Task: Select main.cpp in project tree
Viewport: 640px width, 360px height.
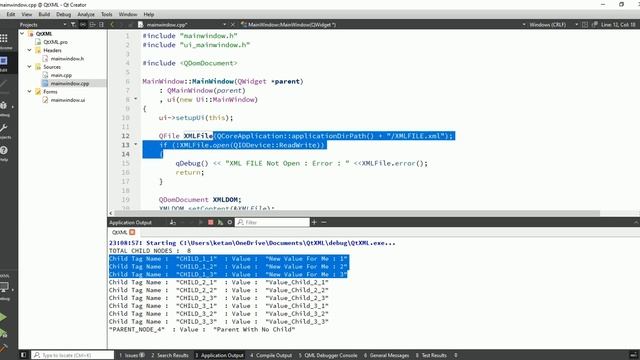Action: [x=61, y=75]
